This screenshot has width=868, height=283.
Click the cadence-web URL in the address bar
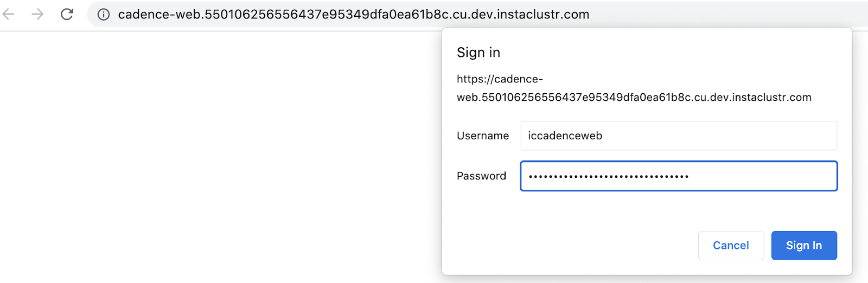pyautogui.click(x=353, y=15)
